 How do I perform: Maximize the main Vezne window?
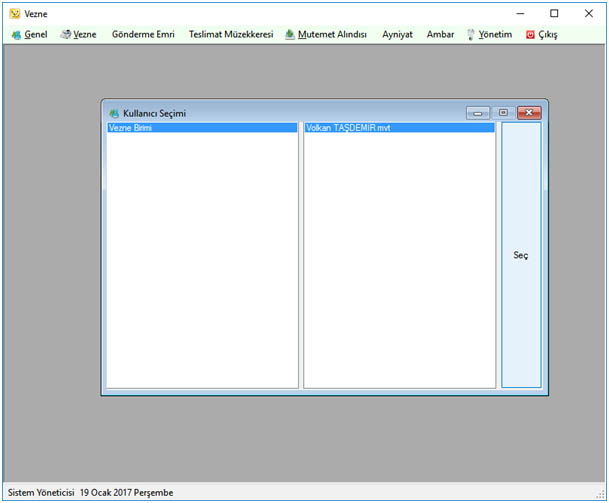click(554, 14)
